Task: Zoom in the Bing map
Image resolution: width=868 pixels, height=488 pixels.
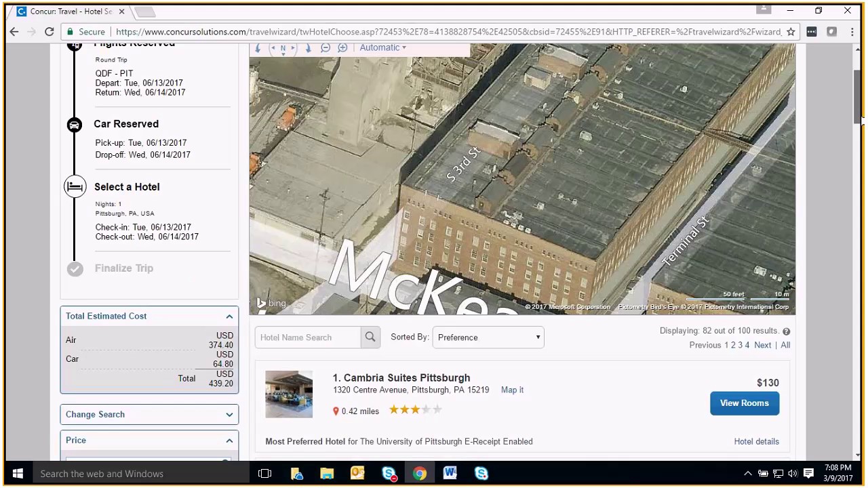Action: tap(342, 47)
